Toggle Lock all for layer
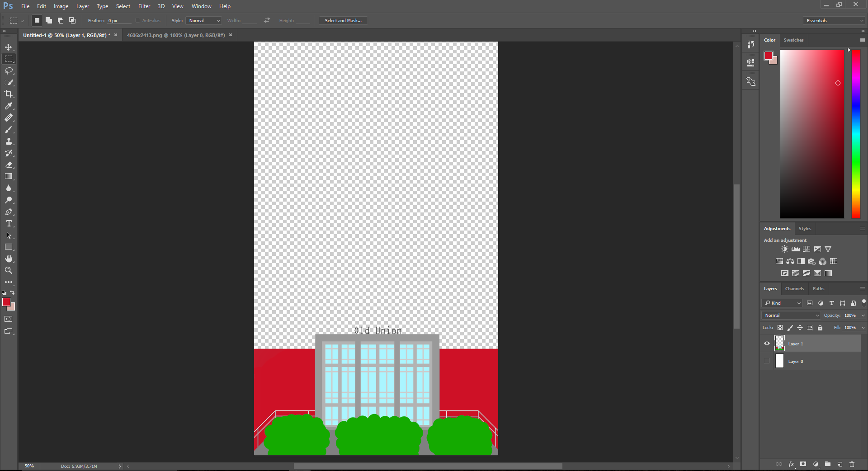 point(820,328)
